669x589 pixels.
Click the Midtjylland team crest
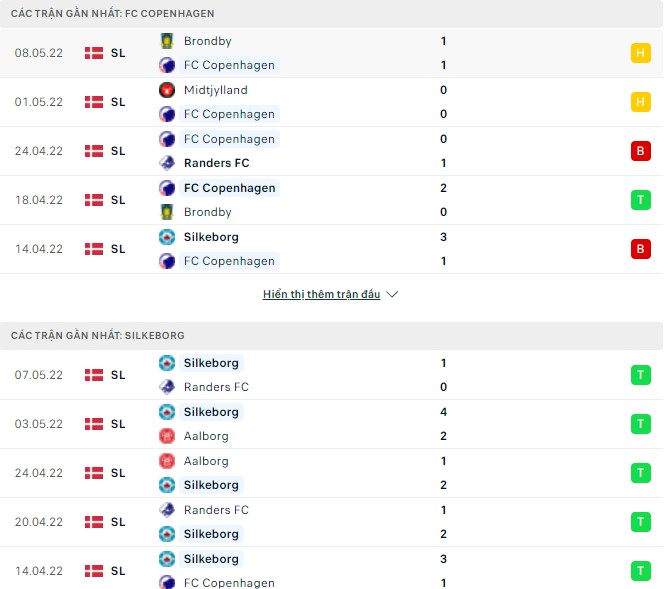tap(167, 90)
